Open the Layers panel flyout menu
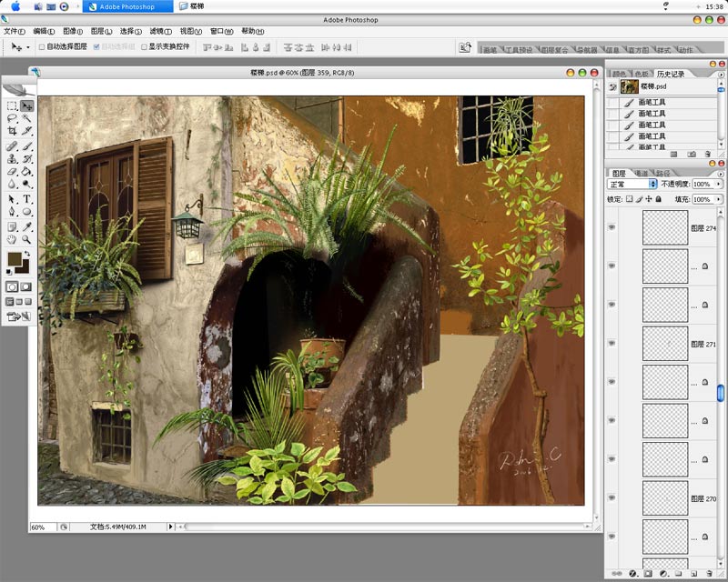This screenshot has height=582, width=728. coord(721,174)
